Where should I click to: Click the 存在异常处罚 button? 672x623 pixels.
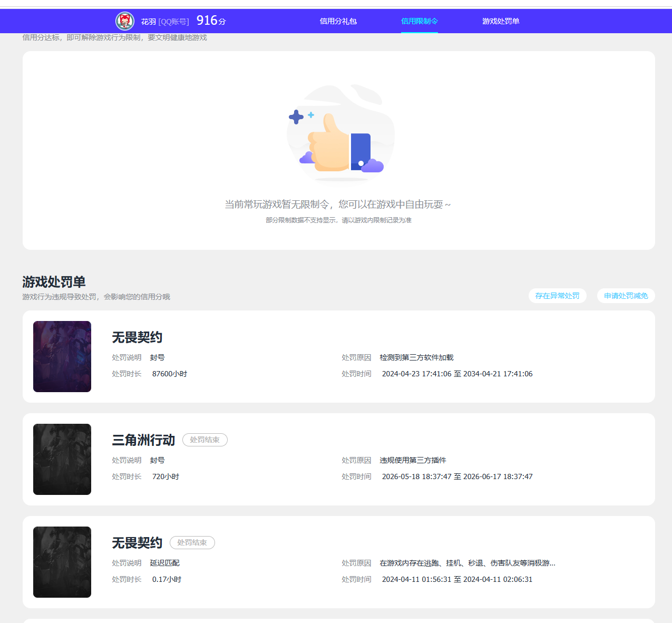558,296
